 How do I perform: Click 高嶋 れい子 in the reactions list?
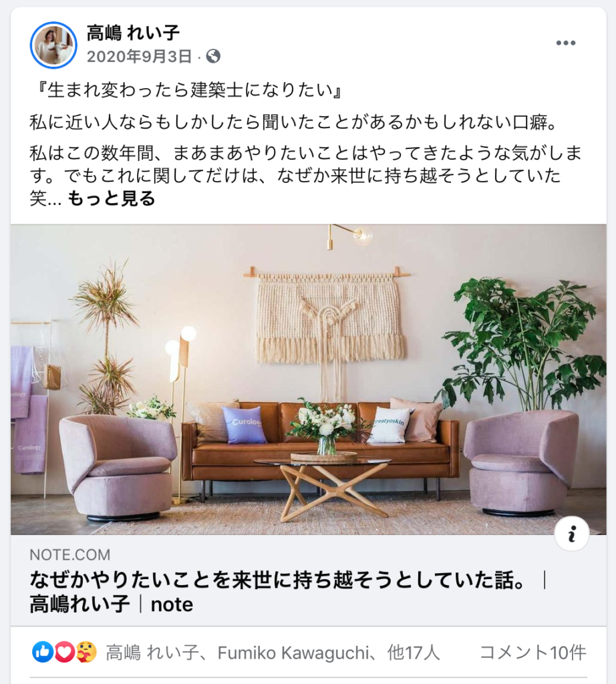[152, 653]
